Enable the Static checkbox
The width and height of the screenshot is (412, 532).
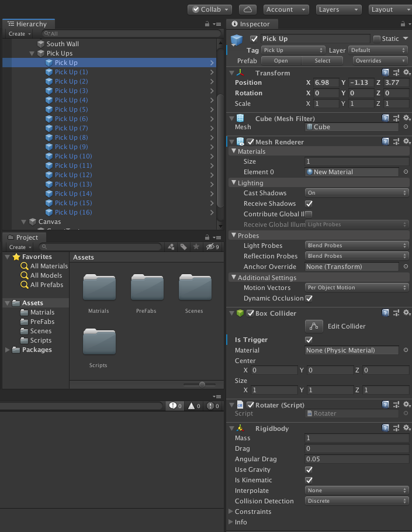pyautogui.click(x=377, y=39)
